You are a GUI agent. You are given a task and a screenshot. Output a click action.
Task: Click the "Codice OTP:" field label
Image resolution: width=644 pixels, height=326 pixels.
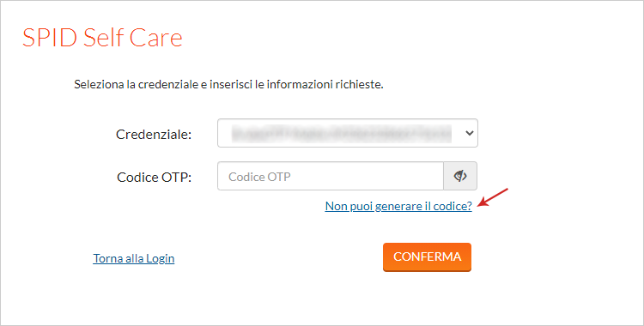(154, 177)
